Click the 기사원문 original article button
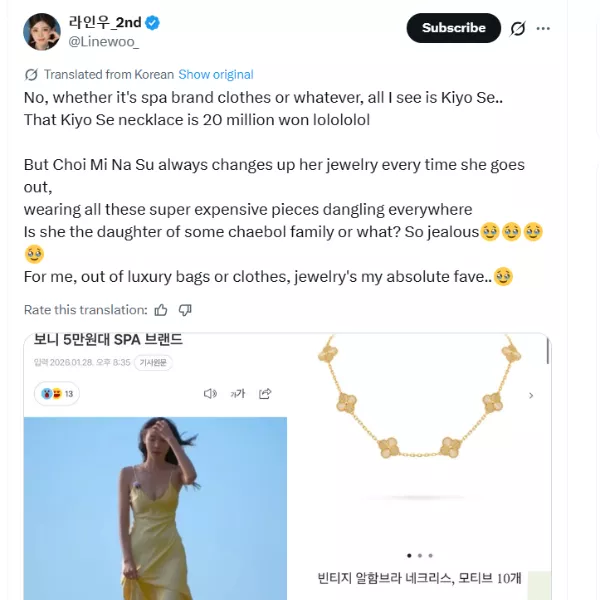The height and width of the screenshot is (600, 600). (154, 362)
